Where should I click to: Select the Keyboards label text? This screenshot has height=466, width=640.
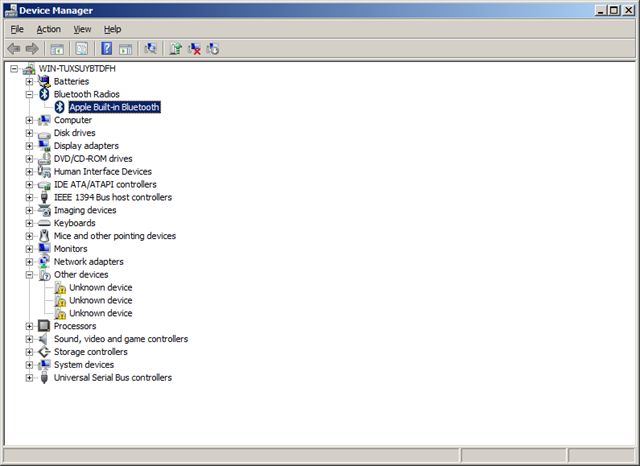click(75, 223)
